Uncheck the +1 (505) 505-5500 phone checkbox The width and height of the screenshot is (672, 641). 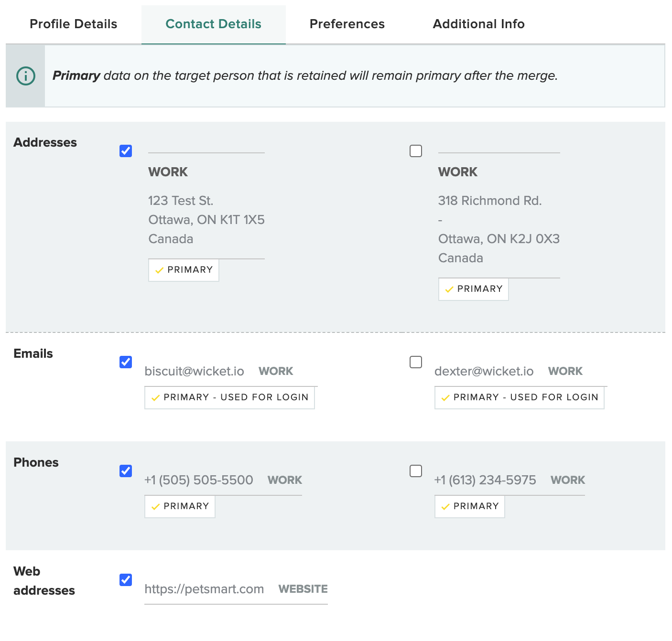click(126, 471)
